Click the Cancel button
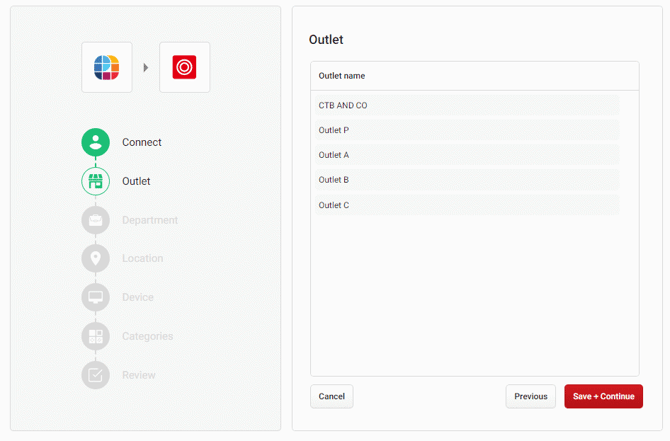The height and width of the screenshot is (441, 670). click(x=332, y=397)
